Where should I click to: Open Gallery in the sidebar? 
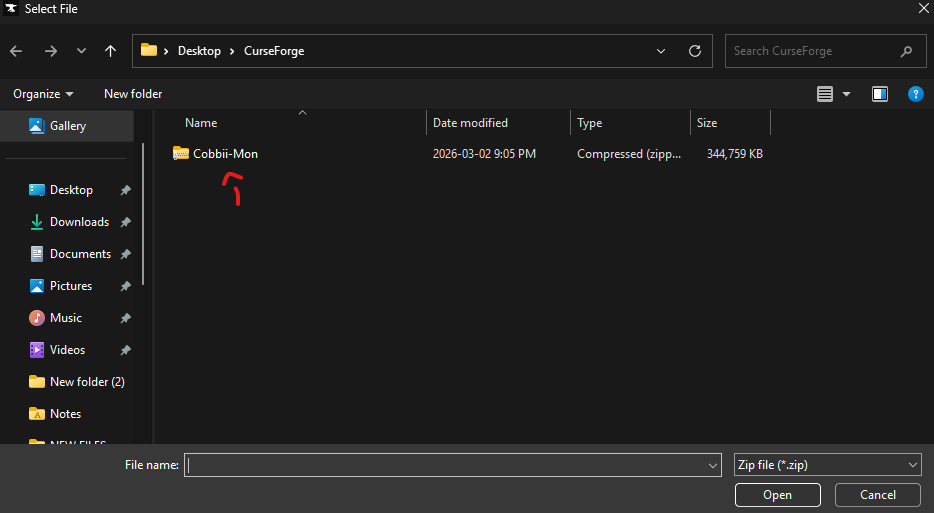point(67,126)
